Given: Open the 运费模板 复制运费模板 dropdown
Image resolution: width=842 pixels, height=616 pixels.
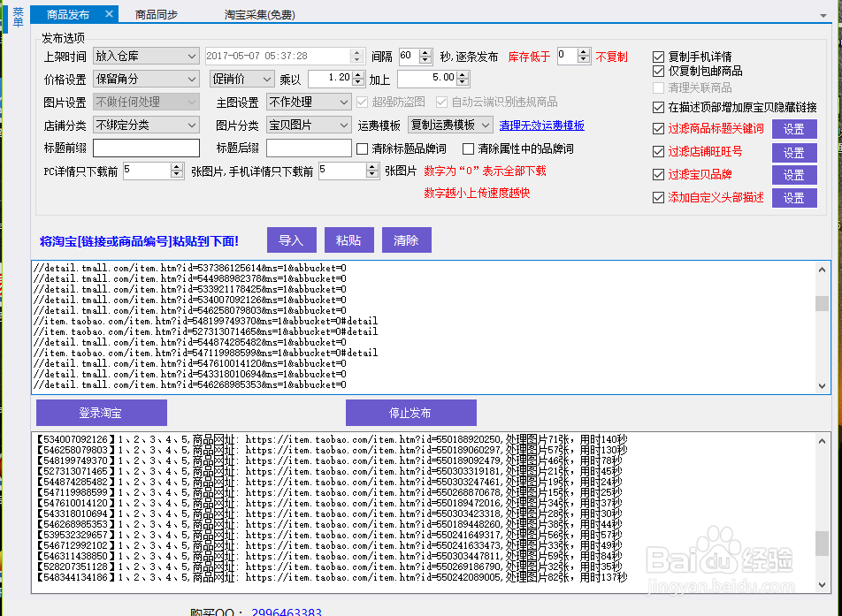Looking at the screenshot, I should click(450, 125).
